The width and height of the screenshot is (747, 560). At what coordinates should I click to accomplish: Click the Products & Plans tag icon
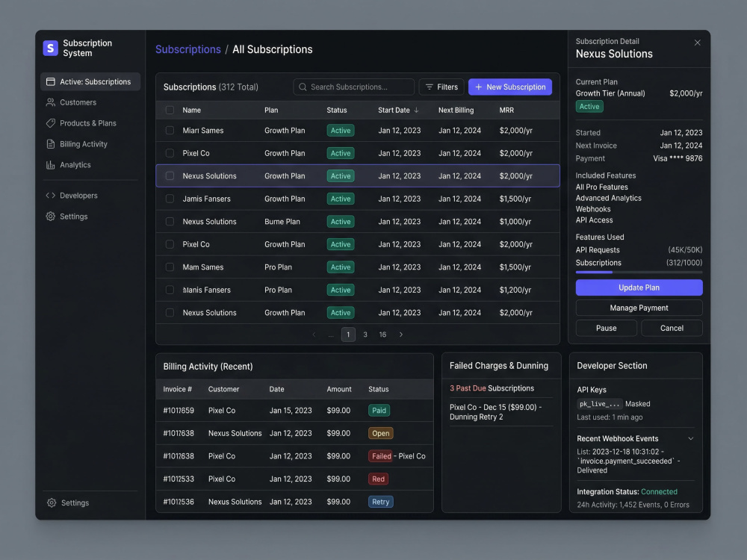click(x=51, y=123)
